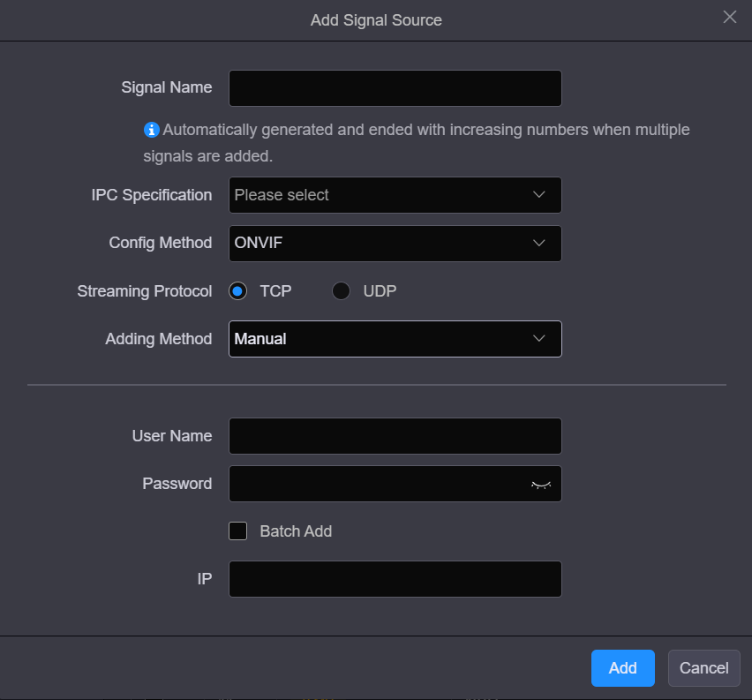The width and height of the screenshot is (752, 700).
Task: Toggle password visibility eye icon
Action: (540, 485)
